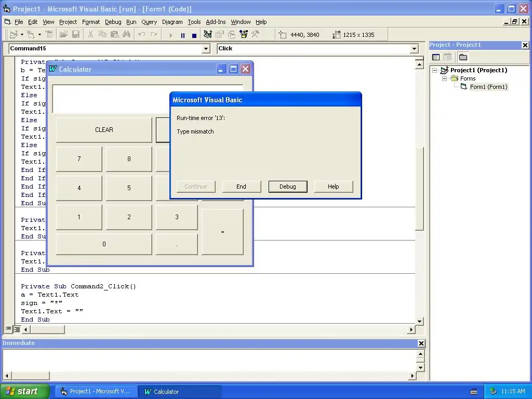
Task: Click End in the error dialog
Action: point(241,187)
